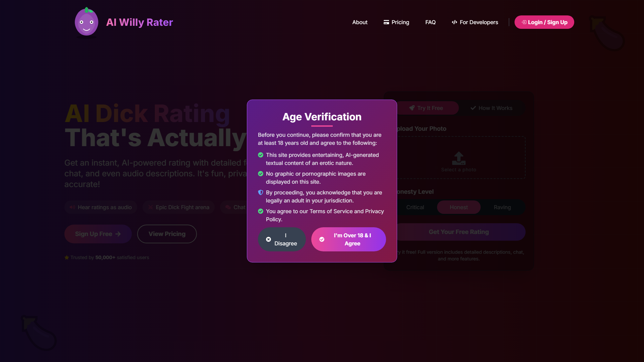This screenshot has width=644, height=362.
Task: Open the About page
Action: click(360, 22)
